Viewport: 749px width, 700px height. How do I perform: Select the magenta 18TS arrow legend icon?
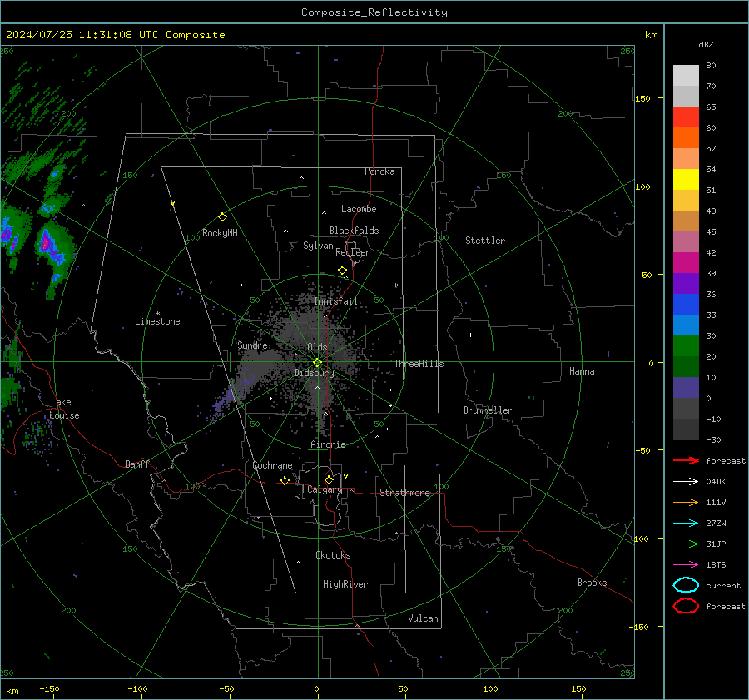point(686,565)
